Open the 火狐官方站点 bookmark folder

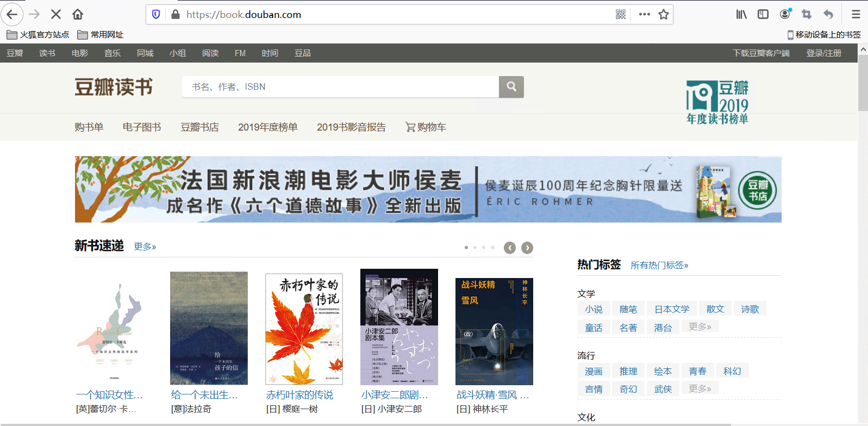click(38, 35)
